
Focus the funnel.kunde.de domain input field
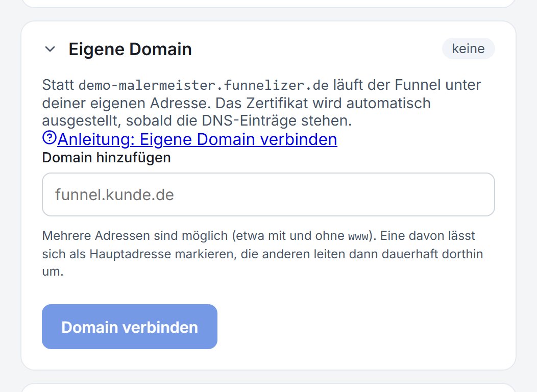pyautogui.click(x=268, y=194)
